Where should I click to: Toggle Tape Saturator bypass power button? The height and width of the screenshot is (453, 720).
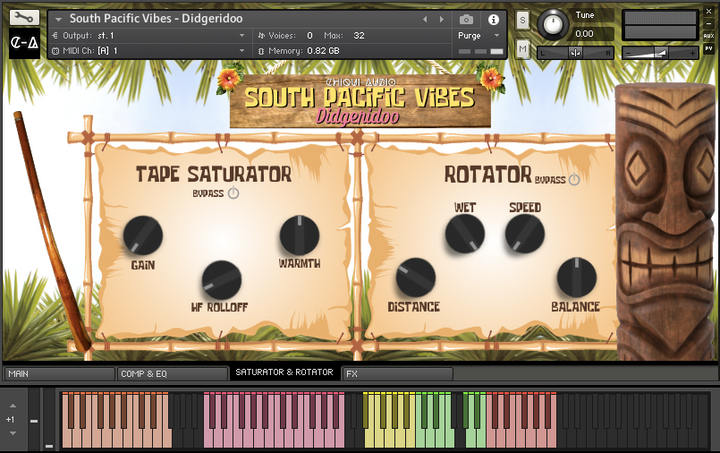pos(233,193)
